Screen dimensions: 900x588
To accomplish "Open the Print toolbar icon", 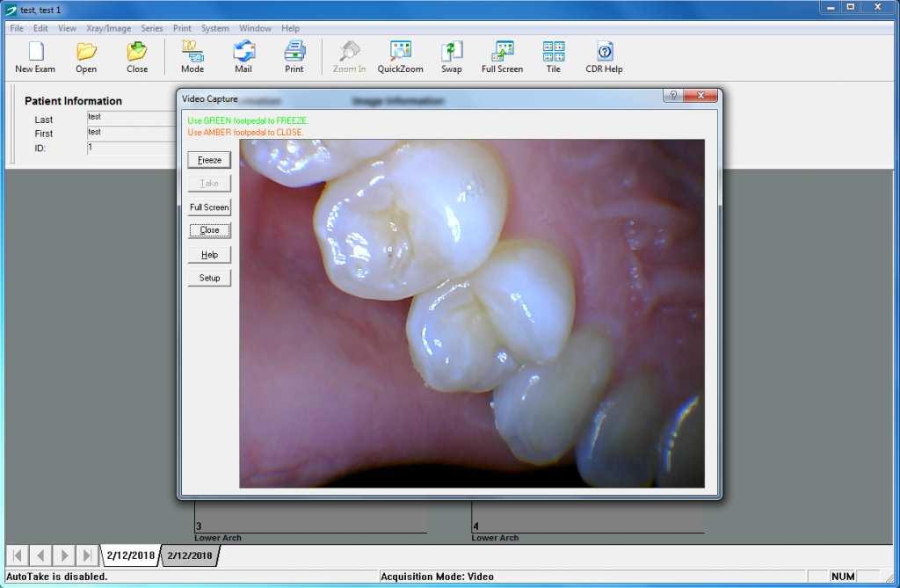I will click(294, 56).
